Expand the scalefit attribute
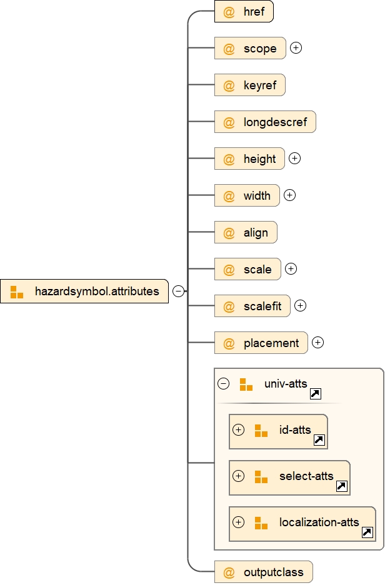 coord(300,306)
